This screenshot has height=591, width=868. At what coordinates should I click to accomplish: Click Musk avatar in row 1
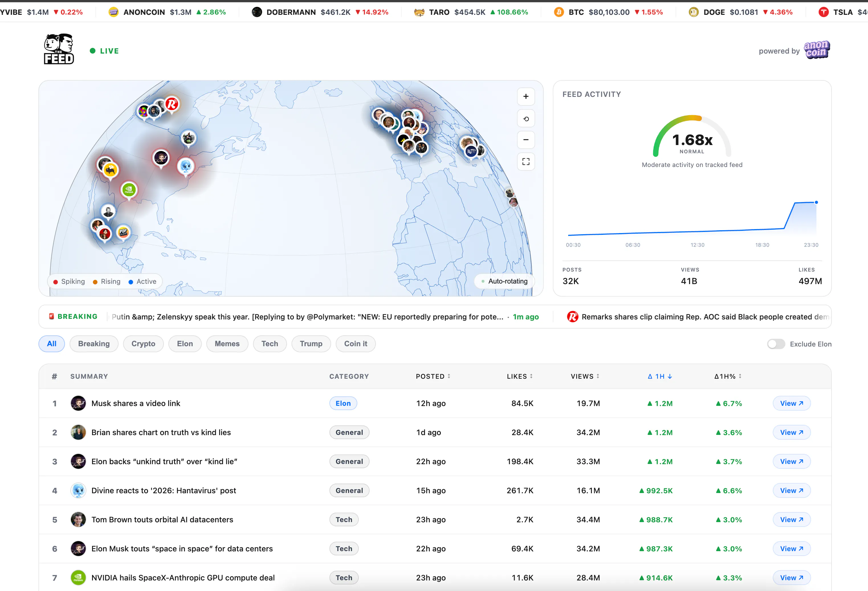pyautogui.click(x=78, y=403)
